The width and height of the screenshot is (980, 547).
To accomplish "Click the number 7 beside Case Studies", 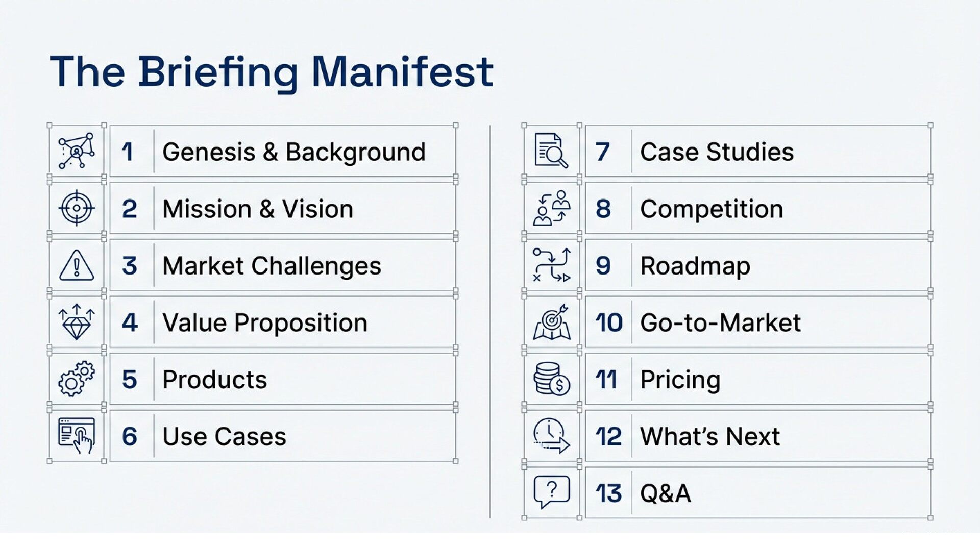I will click(x=602, y=152).
